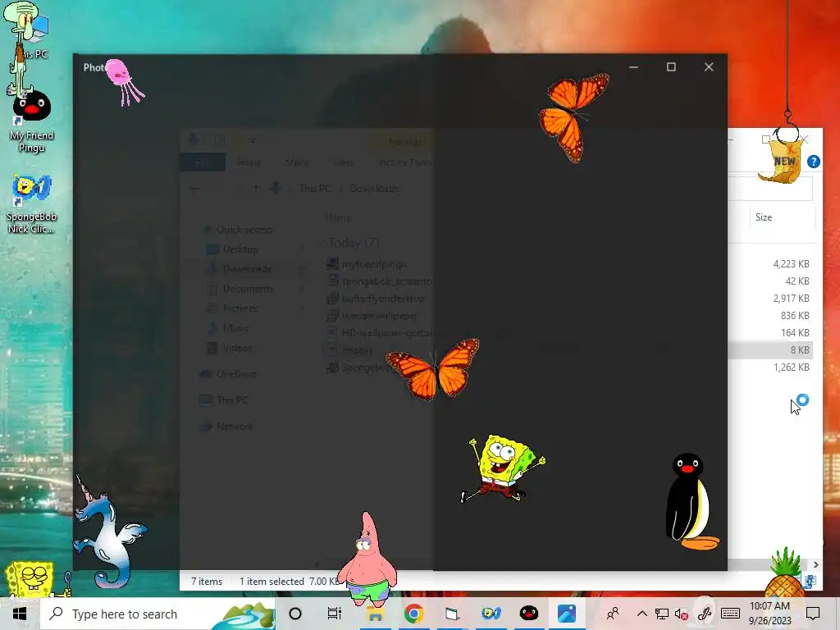Viewport: 840px width, 630px height.
Task: Launch Google Chrome from the taskbar
Action: 413,614
